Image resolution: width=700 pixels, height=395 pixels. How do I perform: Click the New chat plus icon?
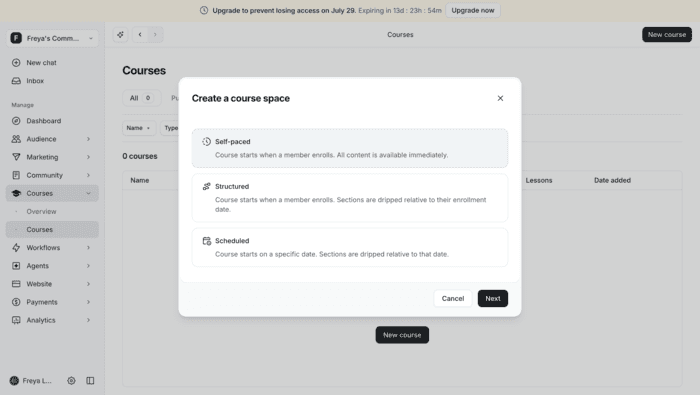coord(16,63)
